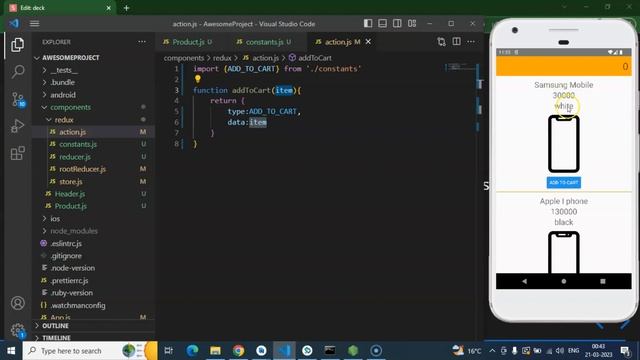Image resolution: width=640 pixels, height=360 pixels.
Task: Collapse the redux folder
Action: click(x=64, y=120)
